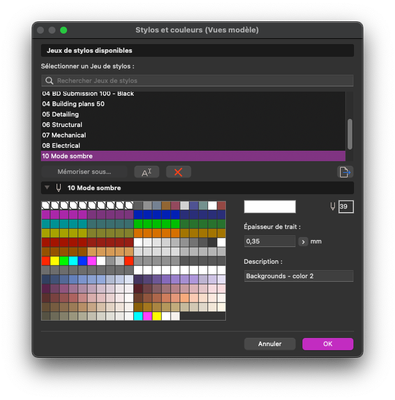Click the pen set list scrollbar
The image size is (395, 400).
click(x=350, y=134)
